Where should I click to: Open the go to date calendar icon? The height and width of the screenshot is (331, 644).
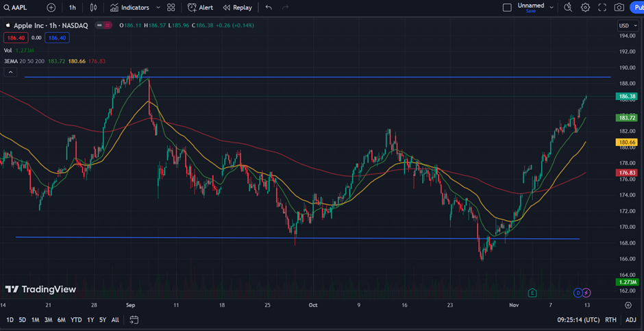[x=134, y=319]
